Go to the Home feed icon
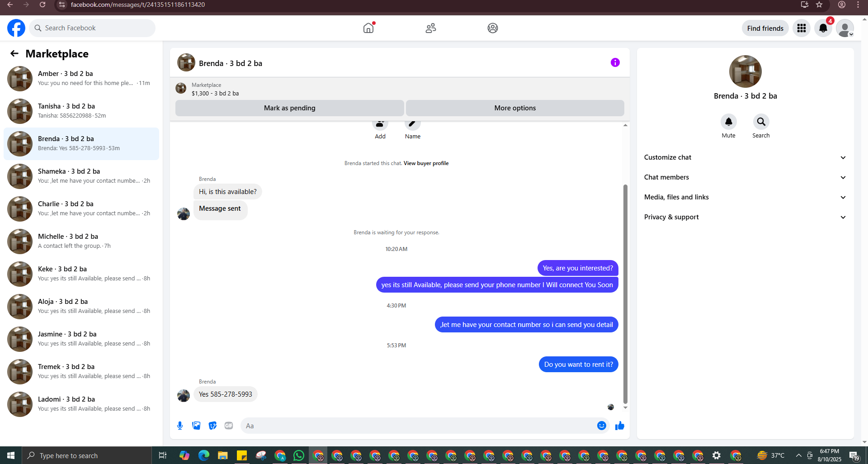 point(368,28)
